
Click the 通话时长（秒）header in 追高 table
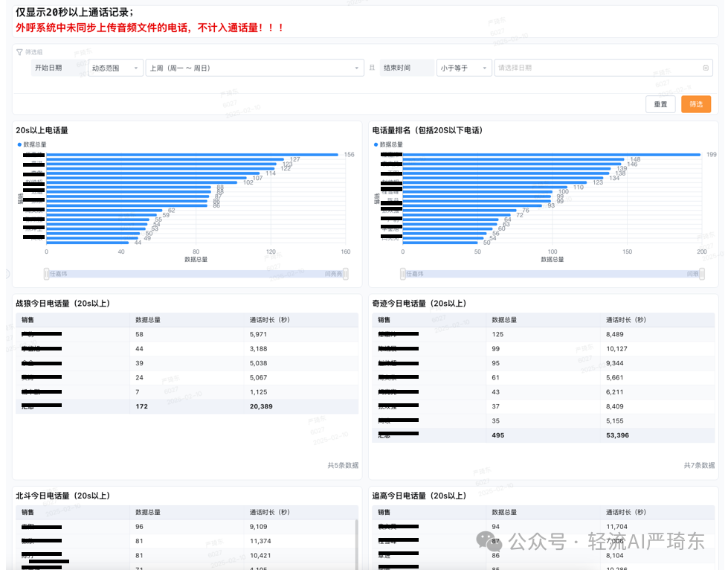click(x=626, y=512)
